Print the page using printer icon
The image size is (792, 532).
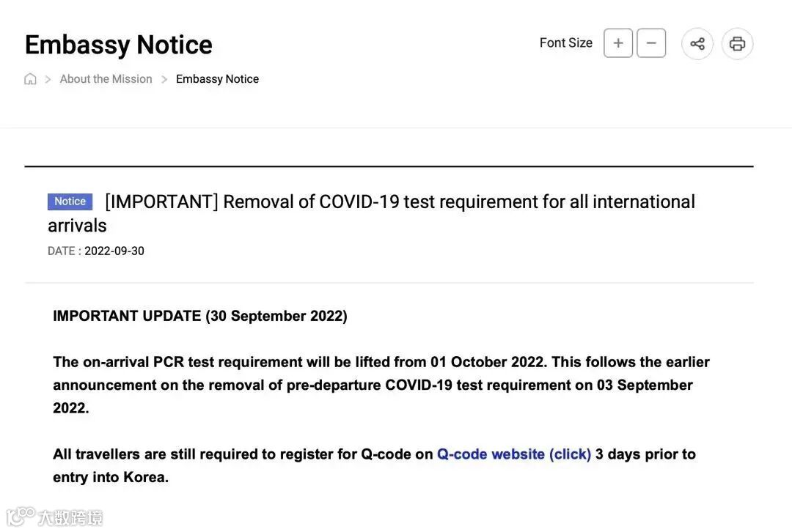[x=737, y=44]
